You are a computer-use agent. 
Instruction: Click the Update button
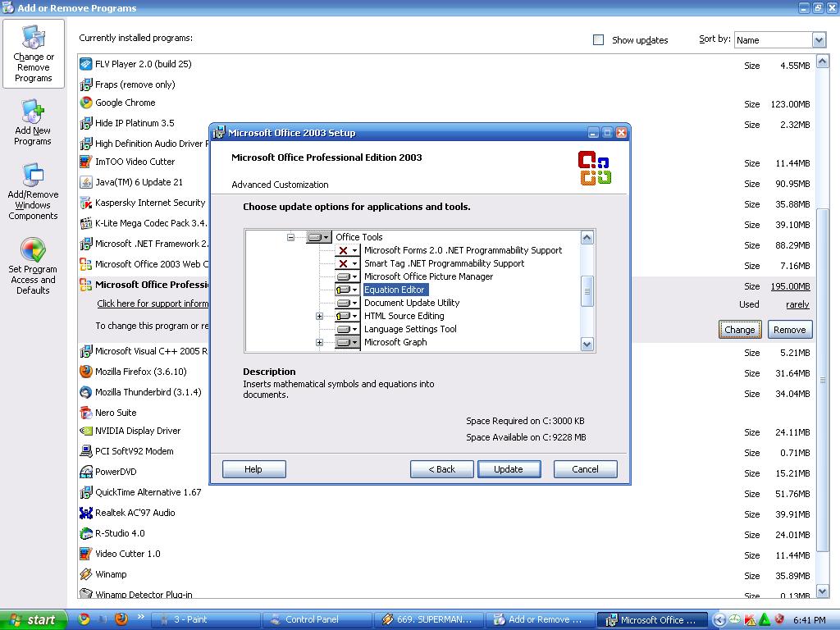tap(509, 469)
